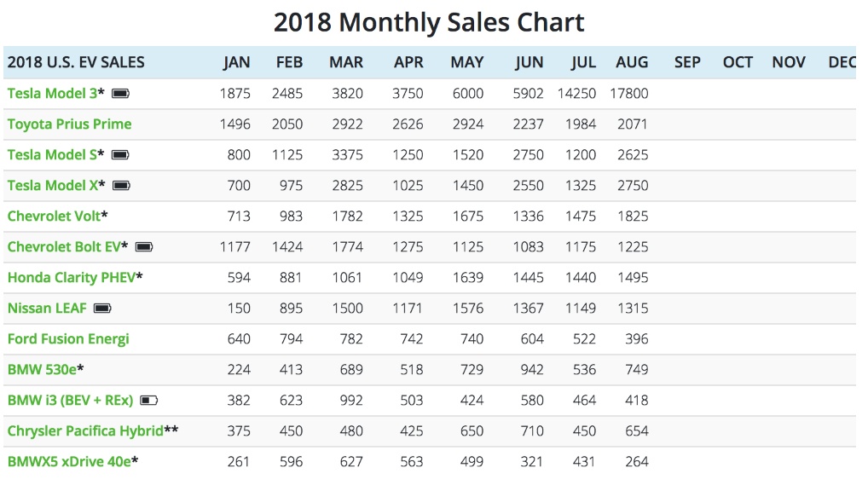868x485 pixels.
Task: Click the Nissan LEAF link
Action: [x=47, y=308]
